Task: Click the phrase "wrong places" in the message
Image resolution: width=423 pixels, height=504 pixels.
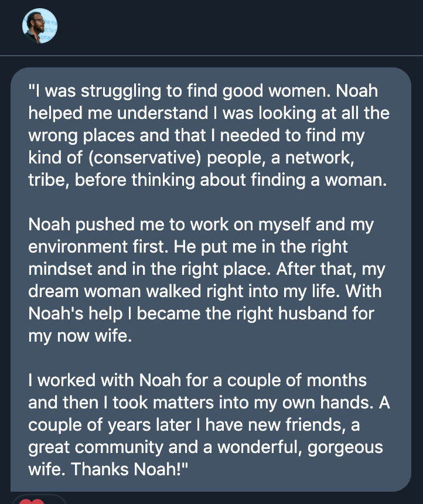Action: (81, 135)
